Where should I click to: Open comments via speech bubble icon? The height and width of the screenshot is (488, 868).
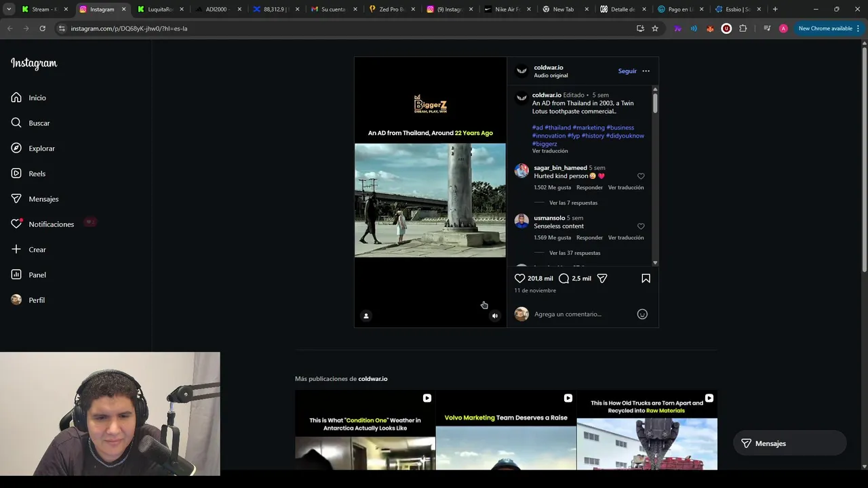(564, 279)
